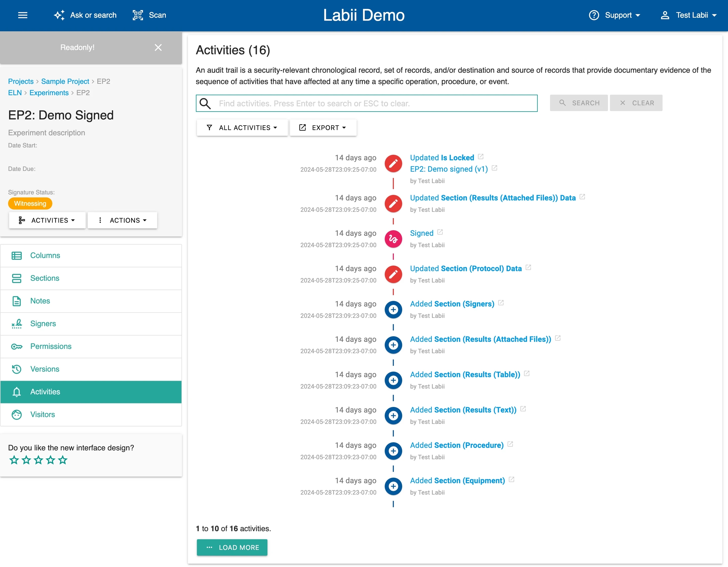Expand the All Activities filter dropdown

click(242, 128)
